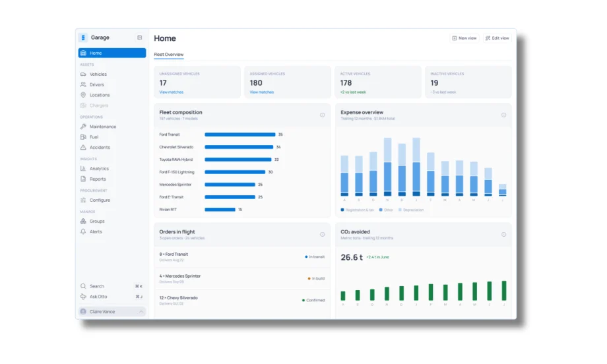Open the Groups label in sidebar
This screenshot has width=607, height=364.
tap(97, 222)
